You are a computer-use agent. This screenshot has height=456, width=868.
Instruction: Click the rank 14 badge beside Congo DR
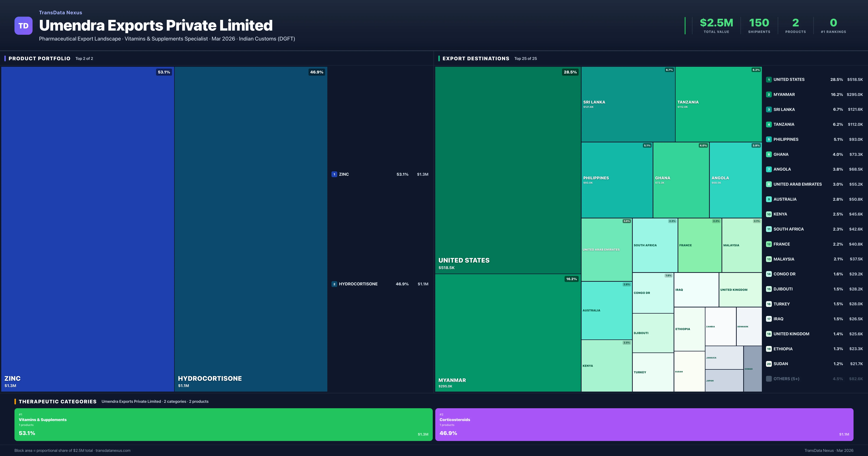click(x=769, y=274)
